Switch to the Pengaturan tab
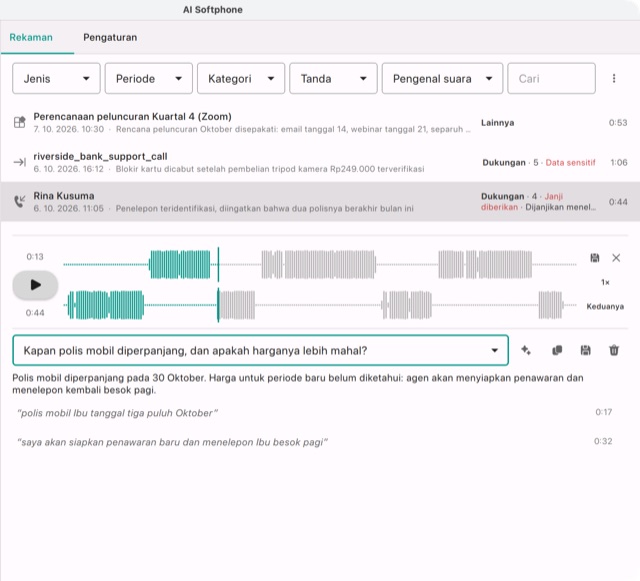The image size is (640, 581). [x=110, y=38]
